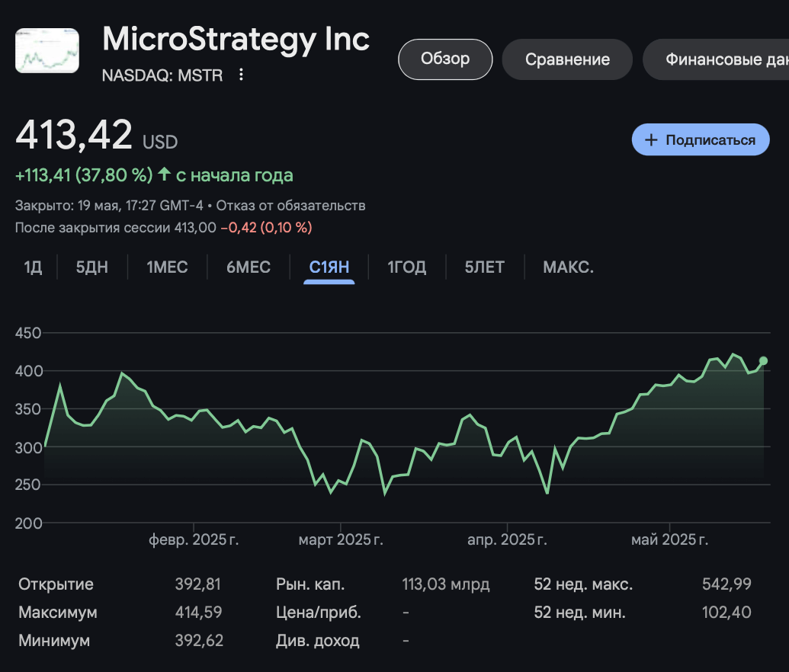This screenshot has height=672, width=789.
Task: View the 1ГОД chart range
Action: [407, 267]
